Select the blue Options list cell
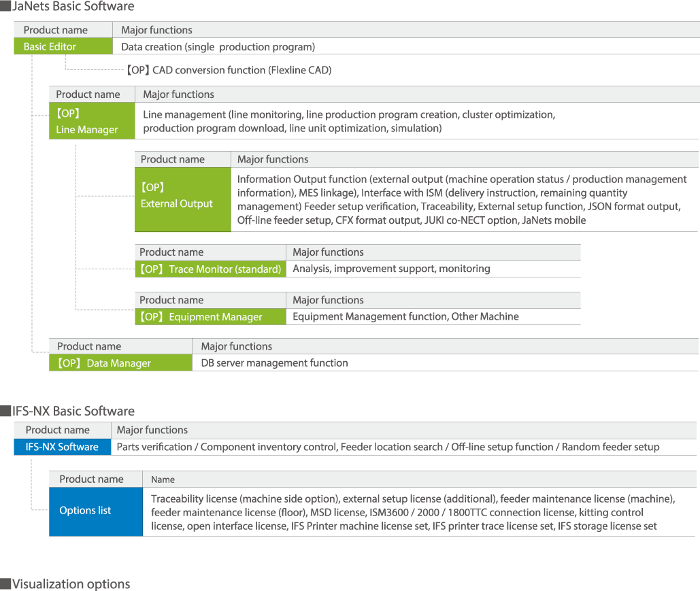The width and height of the screenshot is (700, 591). click(95, 511)
